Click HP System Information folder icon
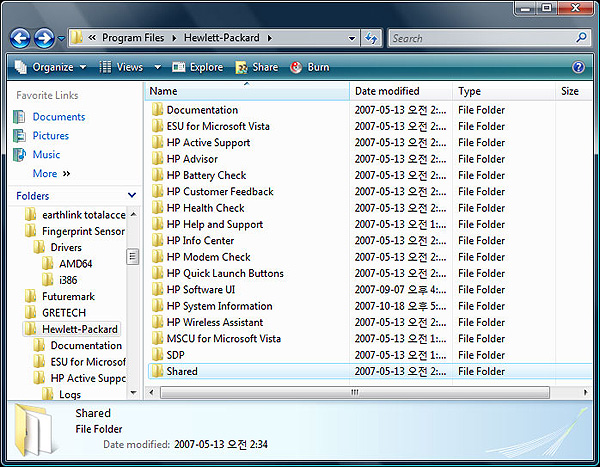The width and height of the screenshot is (600, 467). pyautogui.click(x=157, y=306)
